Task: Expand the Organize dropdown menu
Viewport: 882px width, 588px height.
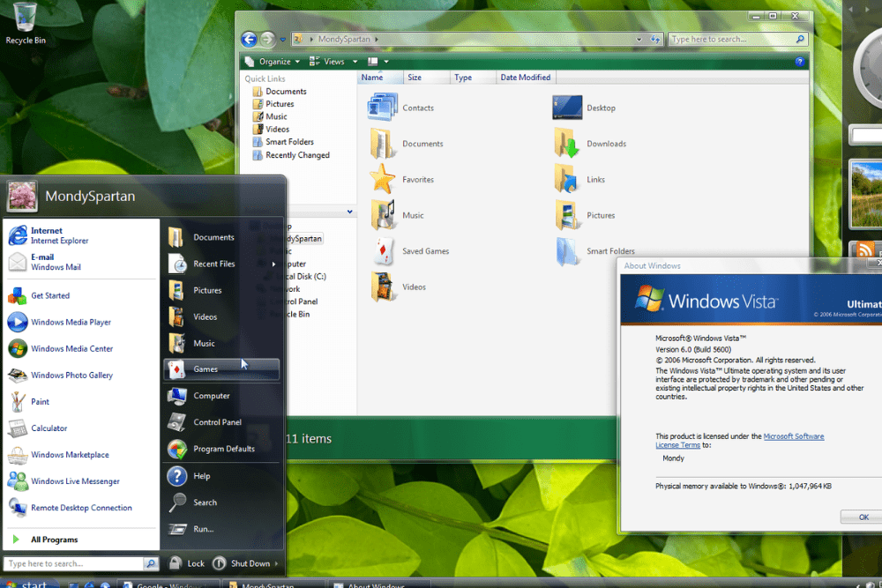Action: point(273,62)
